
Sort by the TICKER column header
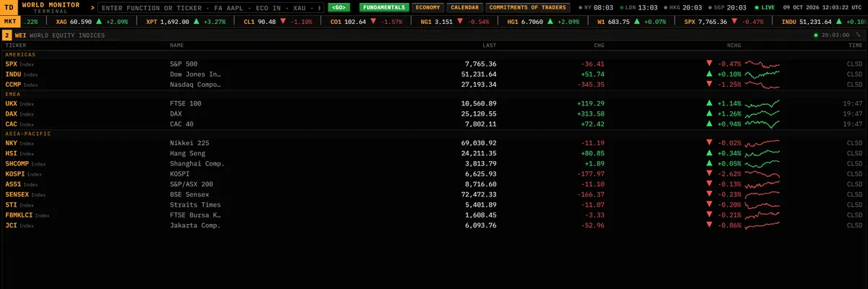(16, 45)
